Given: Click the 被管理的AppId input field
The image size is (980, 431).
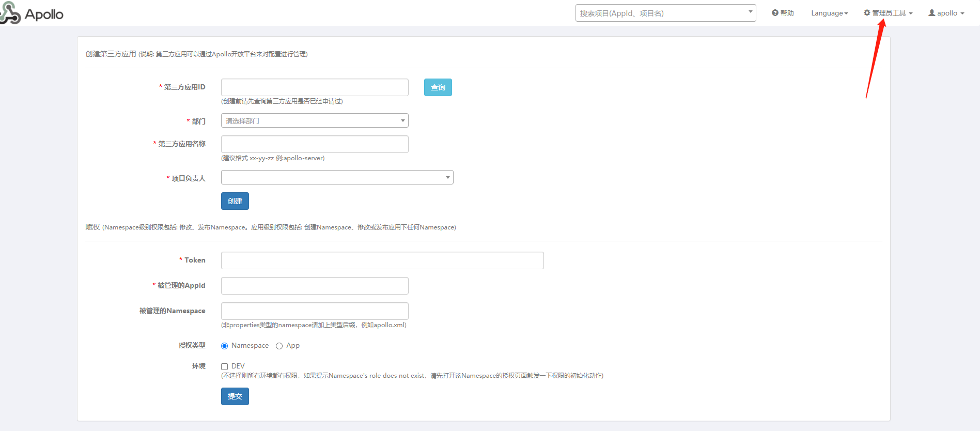Looking at the screenshot, I should [315, 286].
